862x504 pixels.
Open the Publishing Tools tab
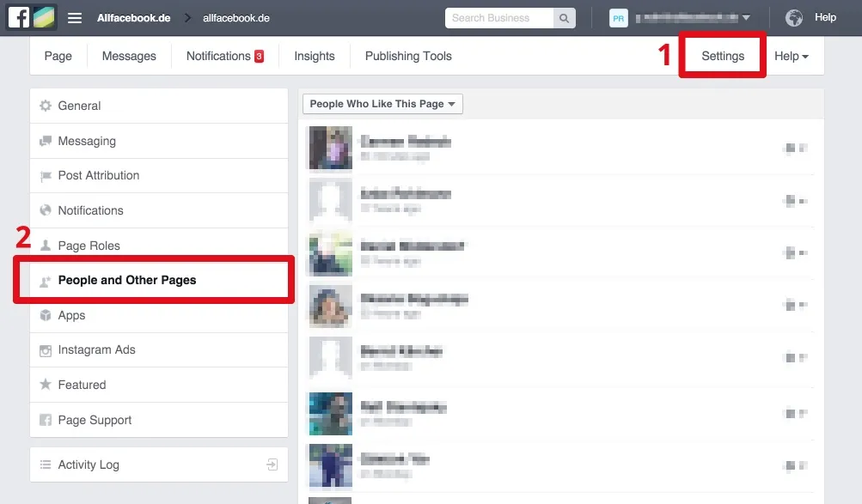click(407, 56)
